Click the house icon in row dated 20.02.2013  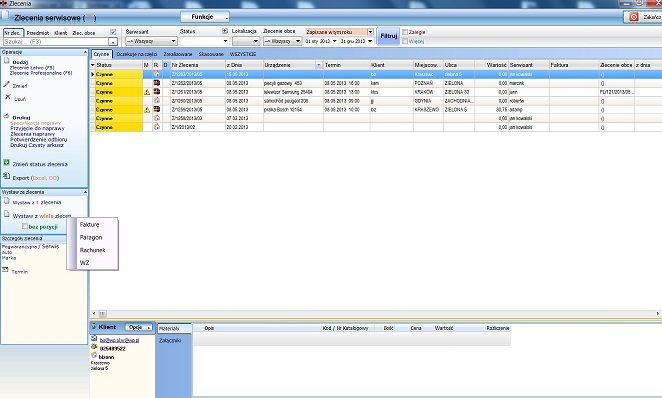[x=156, y=127]
